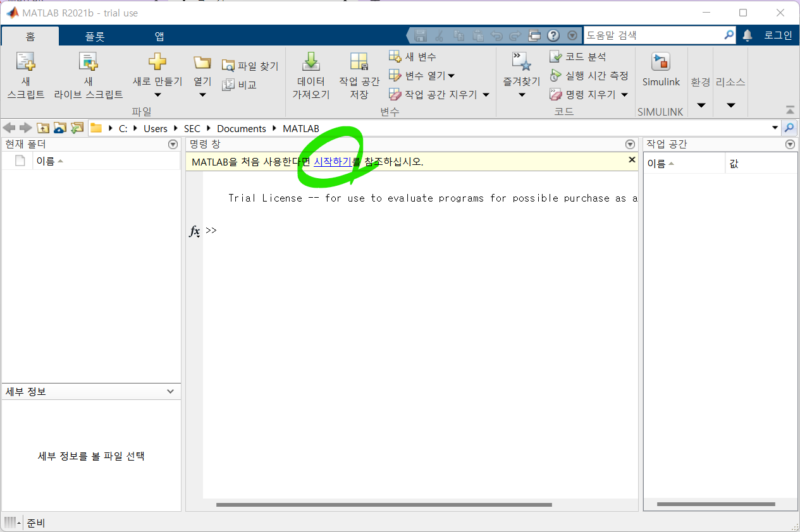Expand the 새로 만들기 dropdown arrow
Viewport: 800px width, 532px height.
pyautogui.click(x=157, y=95)
